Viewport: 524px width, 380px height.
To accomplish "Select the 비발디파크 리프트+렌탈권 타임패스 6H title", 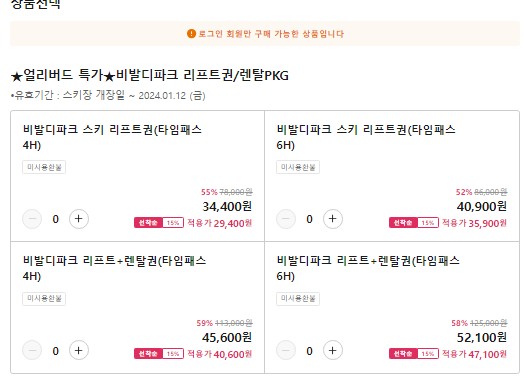I will pos(368,268).
